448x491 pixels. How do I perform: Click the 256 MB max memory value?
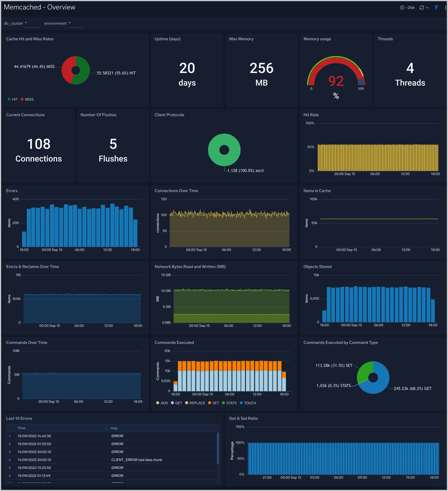tap(262, 74)
